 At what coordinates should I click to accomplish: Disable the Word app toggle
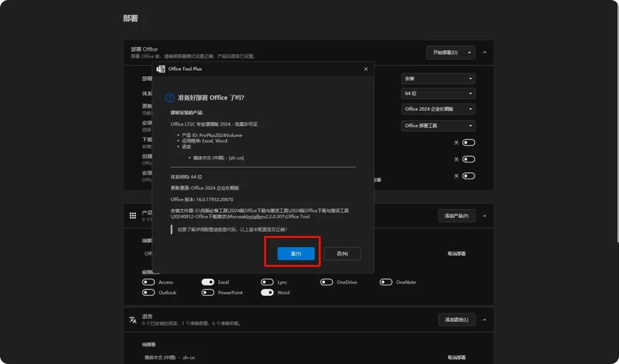[267, 292]
